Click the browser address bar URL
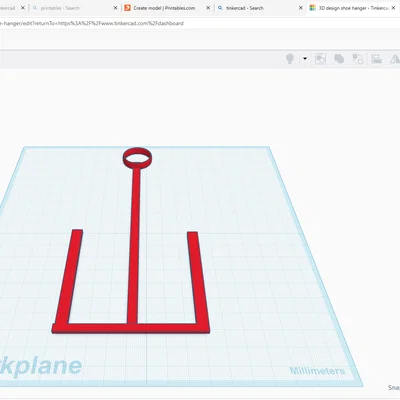 click(x=92, y=23)
